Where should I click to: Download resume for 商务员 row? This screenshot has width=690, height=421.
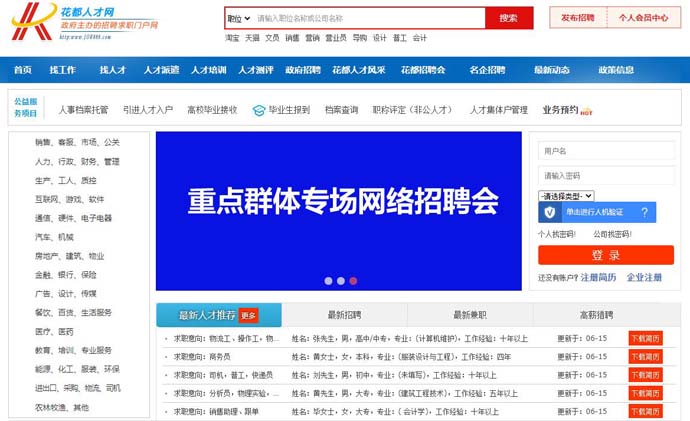click(646, 357)
